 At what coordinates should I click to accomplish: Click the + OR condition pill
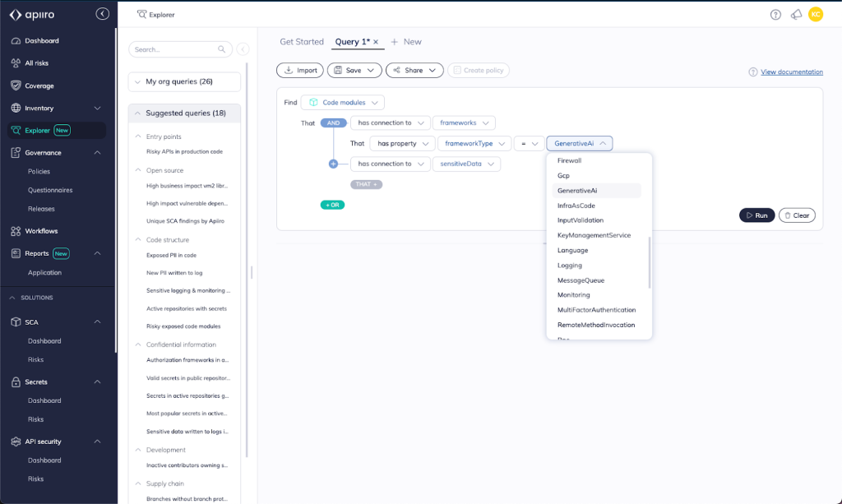pyautogui.click(x=332, y=204)
